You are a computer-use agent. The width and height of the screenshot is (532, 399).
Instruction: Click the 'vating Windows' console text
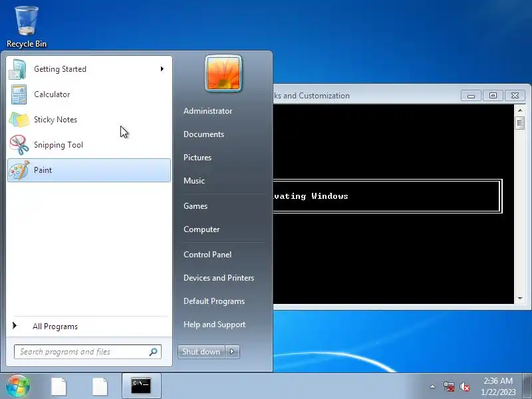[x=311, y=196]
